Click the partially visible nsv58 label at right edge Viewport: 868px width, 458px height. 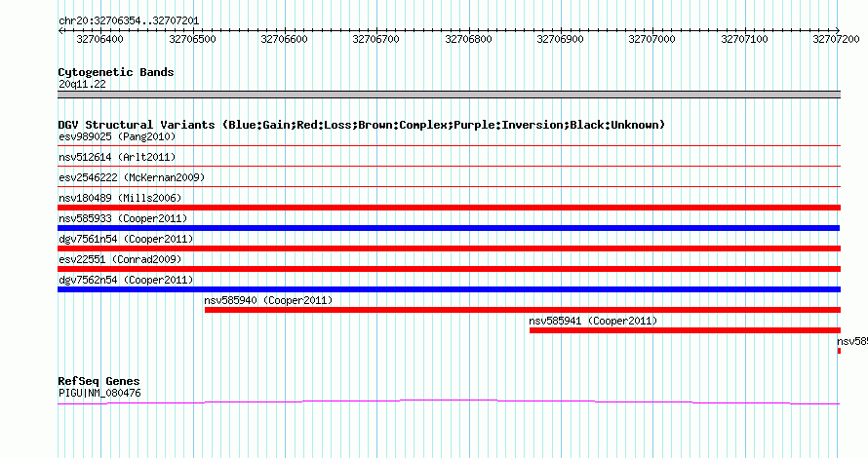tap(852, 341)
